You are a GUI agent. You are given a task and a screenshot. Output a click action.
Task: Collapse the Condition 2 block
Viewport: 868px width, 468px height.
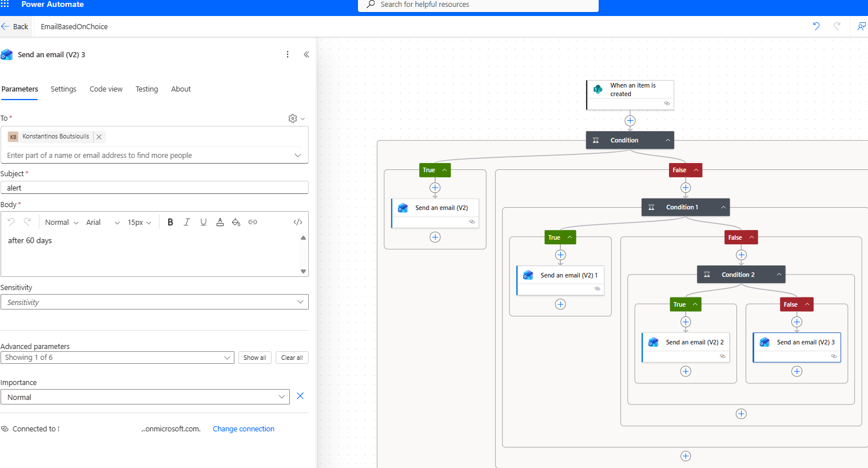coord(779,275)
